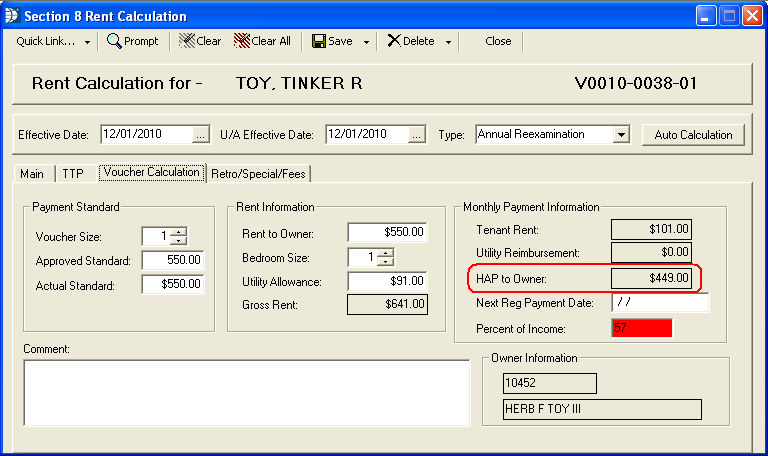Click the owner number 10452 field
This screenshot has width=768, height=456.
pos(550,383)
